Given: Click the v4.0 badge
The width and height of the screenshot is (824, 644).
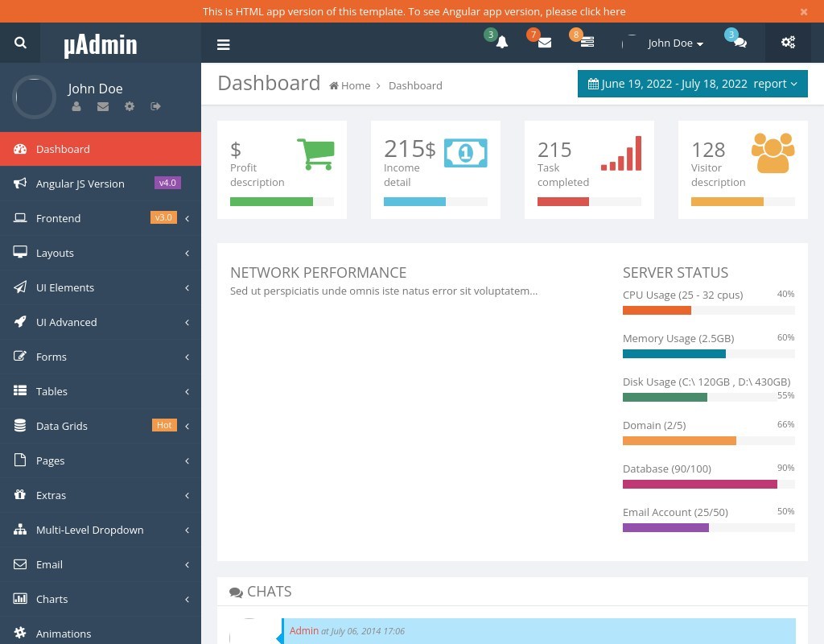Looking at the screenshot, I should coord(167,183).
